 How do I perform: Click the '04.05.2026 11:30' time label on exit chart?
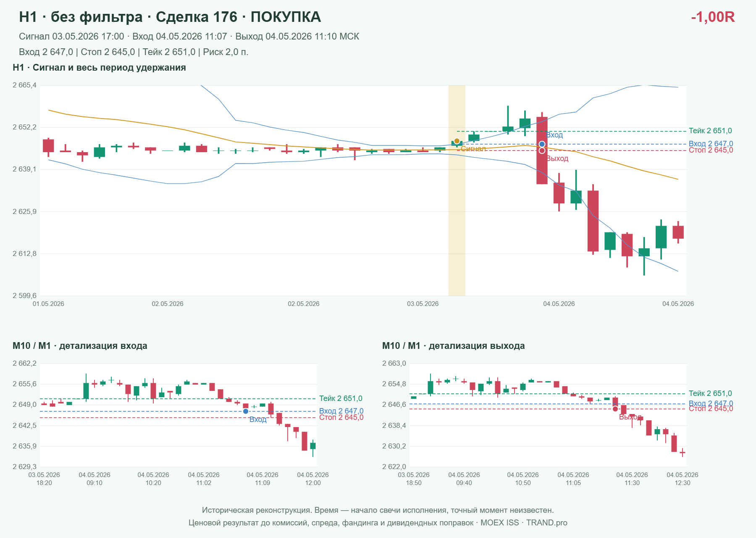pos(632,479)
